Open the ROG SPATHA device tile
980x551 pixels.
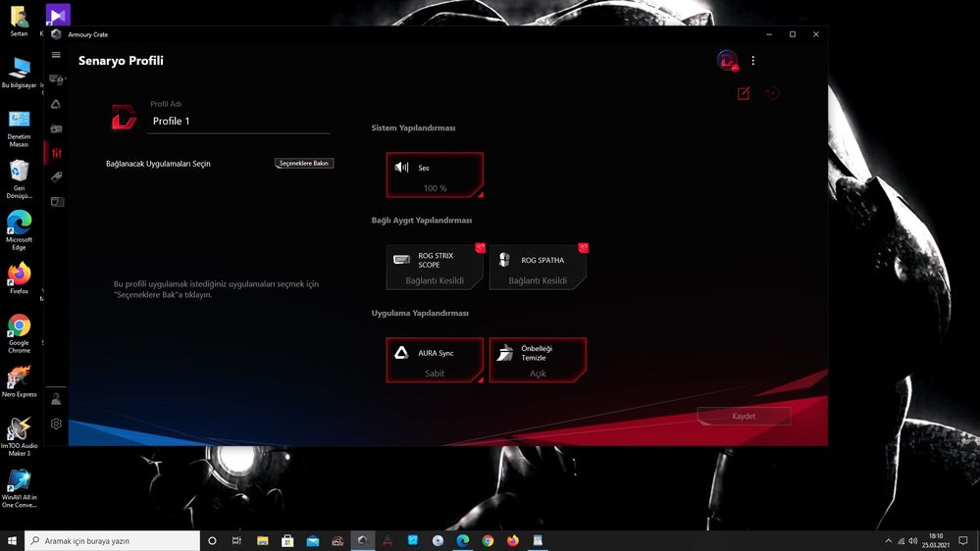538,268
